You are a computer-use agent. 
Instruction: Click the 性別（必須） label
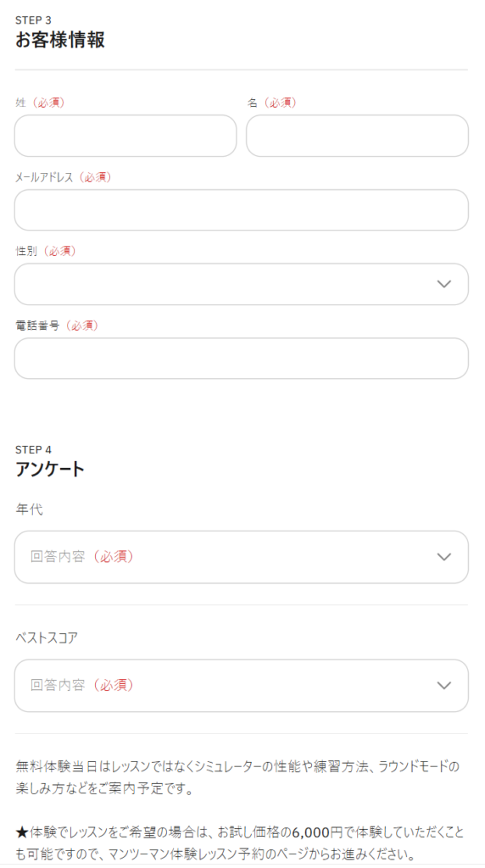tap(46, 251)
